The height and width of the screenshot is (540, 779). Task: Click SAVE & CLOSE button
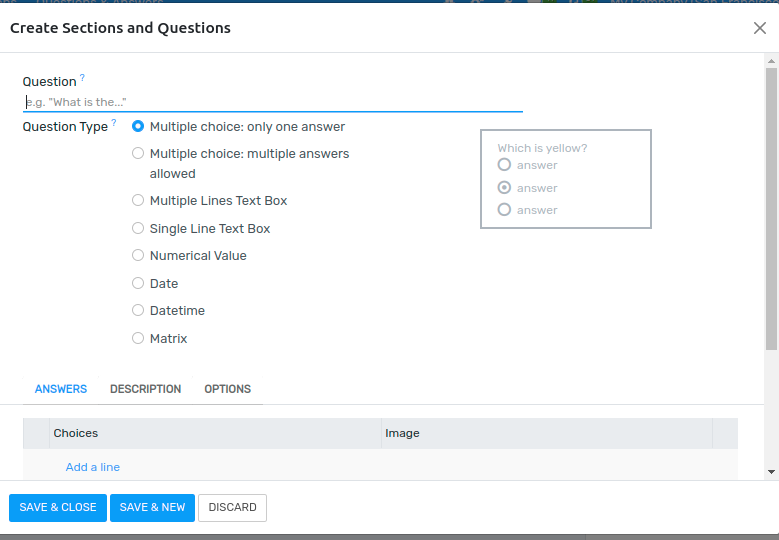(58, 507)
